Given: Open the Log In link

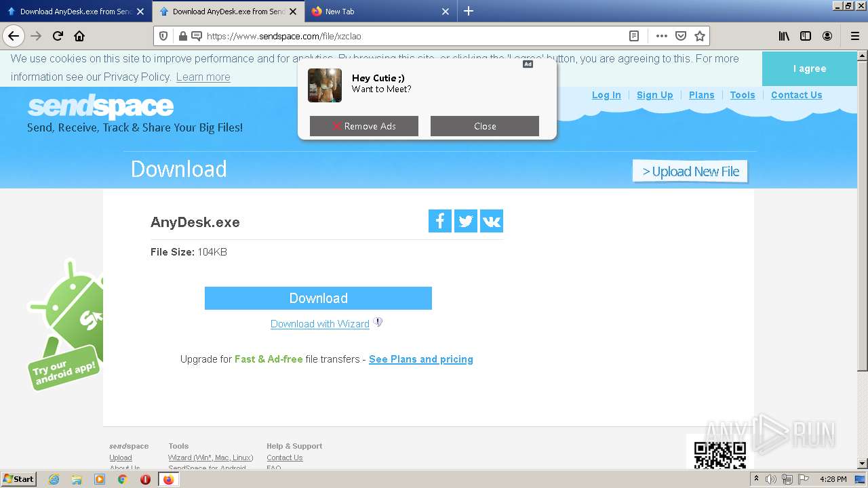Looking at the screenshot, I should [x=606, y=95].
